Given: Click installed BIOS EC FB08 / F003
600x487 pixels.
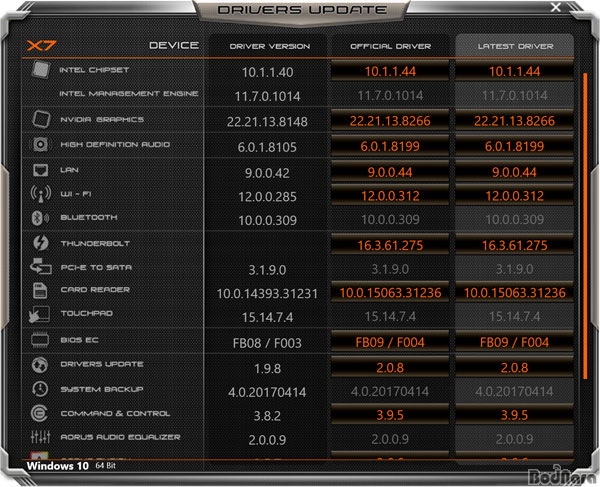Looking at the screenshot, I should (x=267, y=343).
